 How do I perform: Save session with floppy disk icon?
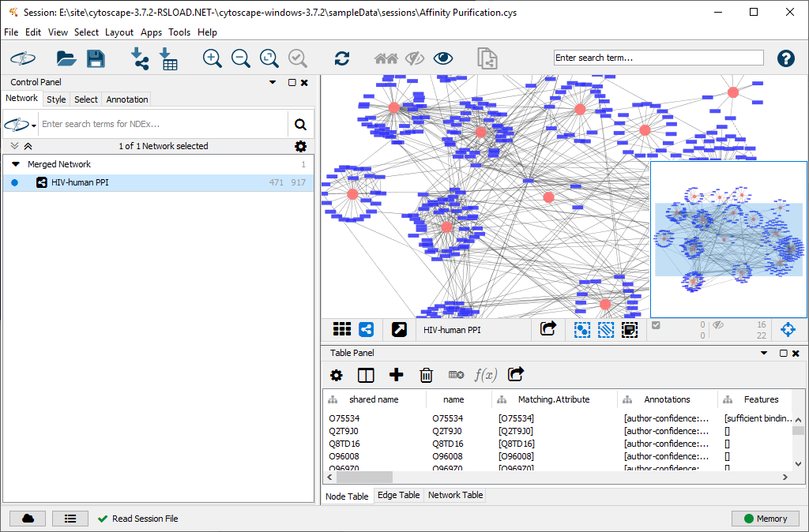click(x=96, y=58)
